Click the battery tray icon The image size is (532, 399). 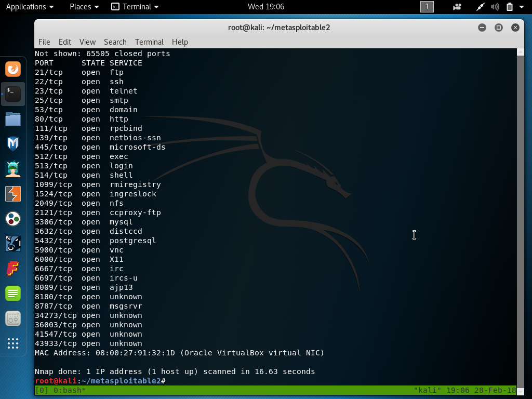pos(509,7)
